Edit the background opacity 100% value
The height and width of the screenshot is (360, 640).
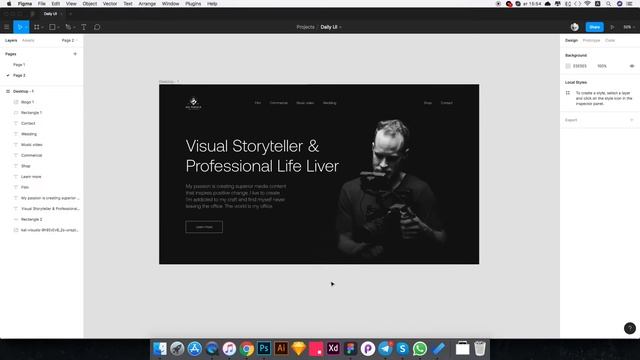(x=602, y=66)
